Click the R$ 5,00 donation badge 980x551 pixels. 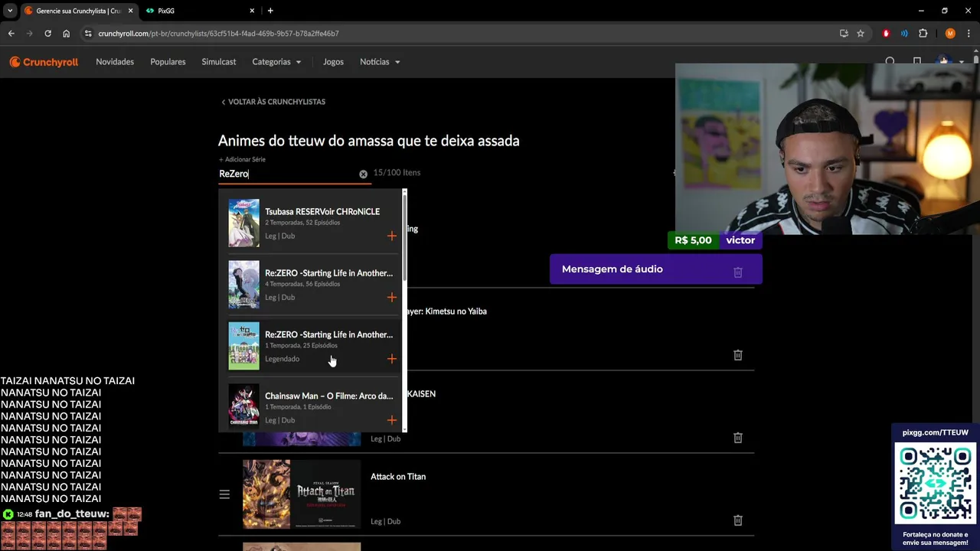pos(693,240)
